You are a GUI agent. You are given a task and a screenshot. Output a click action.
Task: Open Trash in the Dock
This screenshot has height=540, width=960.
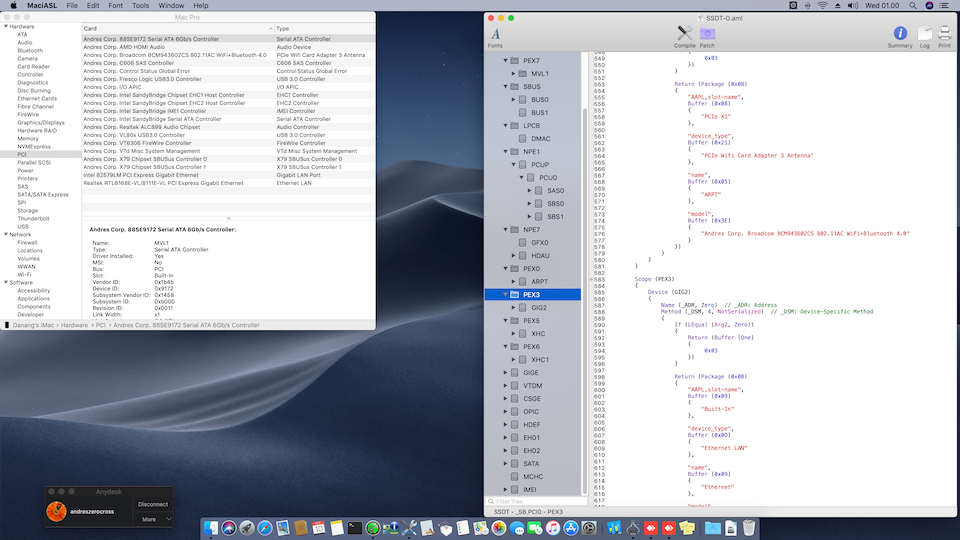coord(748,527)
